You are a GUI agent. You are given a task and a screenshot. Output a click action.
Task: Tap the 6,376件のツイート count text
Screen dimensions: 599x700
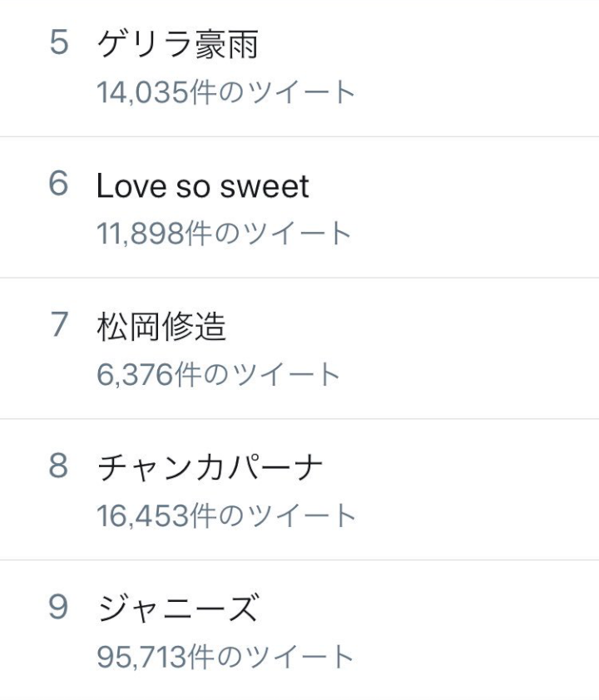click(x=218, y=375)
